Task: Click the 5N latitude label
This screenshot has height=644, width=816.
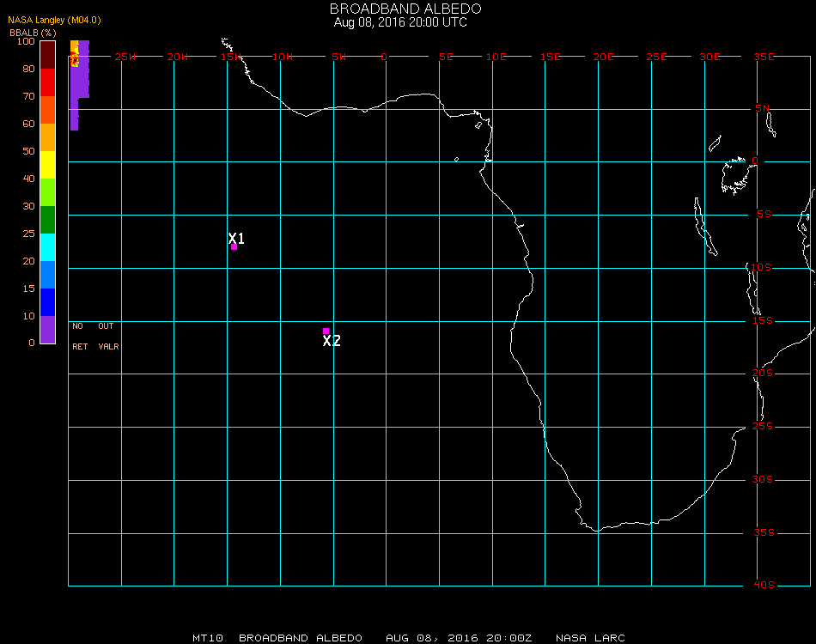Action: [763, 108]
